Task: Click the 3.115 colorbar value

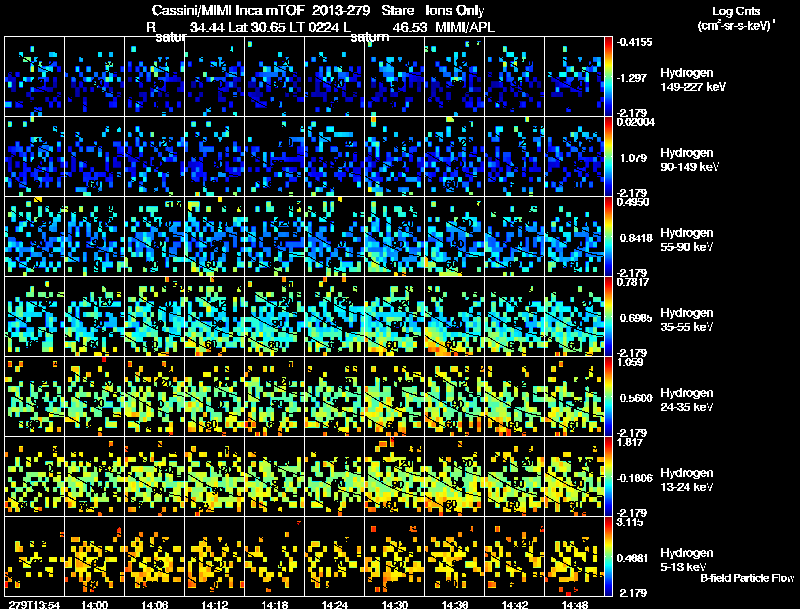Action: (x=630, y=522)
